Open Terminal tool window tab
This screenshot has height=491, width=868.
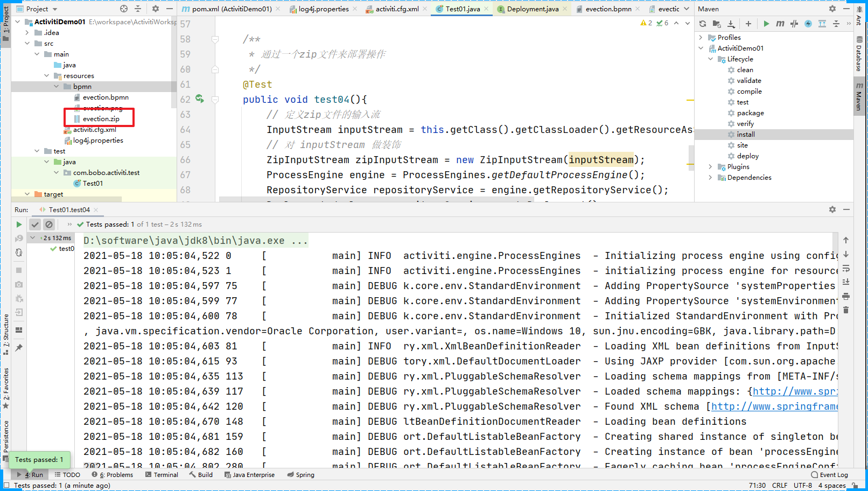click(x=162, y=475)
